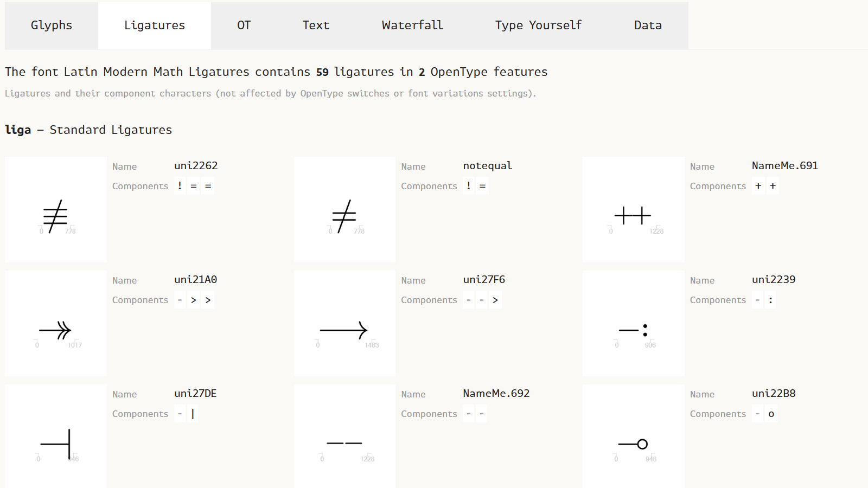
Task: Open the OT tab
Action: (244, 25)
